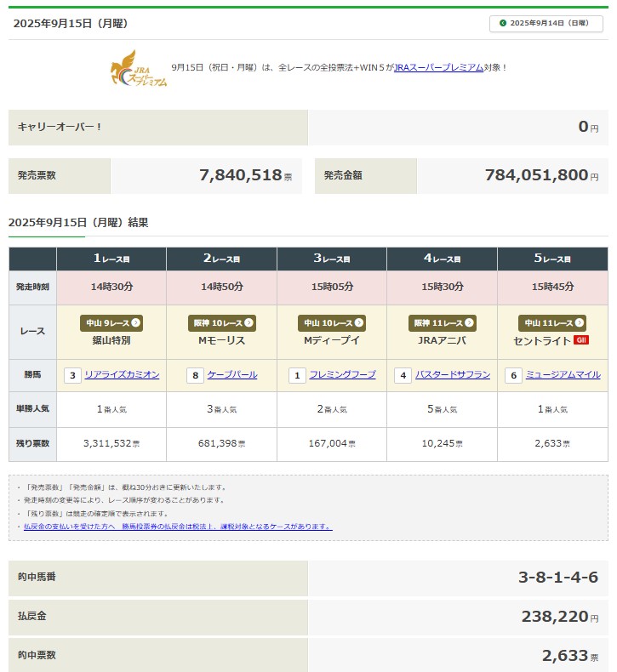Click the arrow icon on 阪神 10レース

249,323
